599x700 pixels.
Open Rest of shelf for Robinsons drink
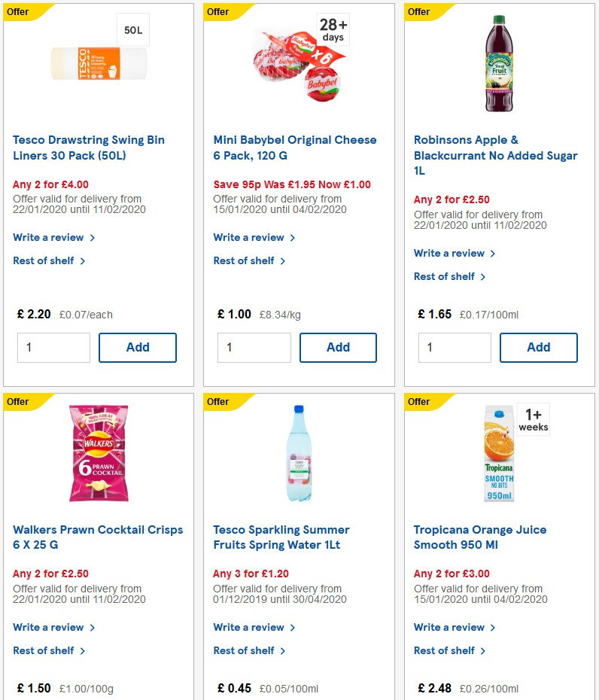click(445, 276)
